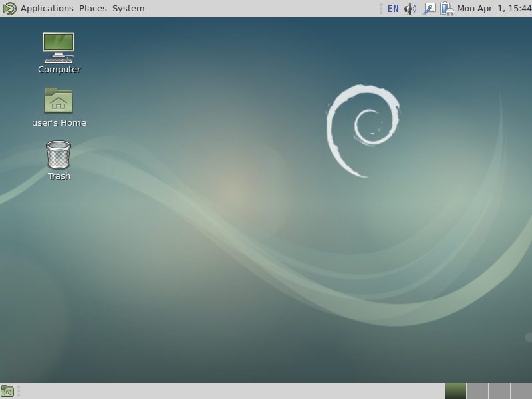The width and height of the screenshot is (532, 399).
Task: Click the top panel applet grip handle
Action: click(x=381, y=9)
